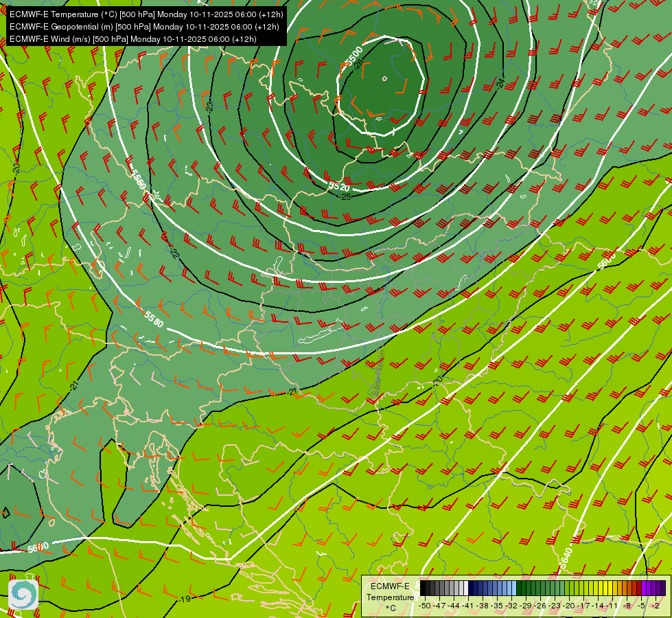672x618 pixels.
Task: Click the -41 legend value
Action: (x=468, y=606)
